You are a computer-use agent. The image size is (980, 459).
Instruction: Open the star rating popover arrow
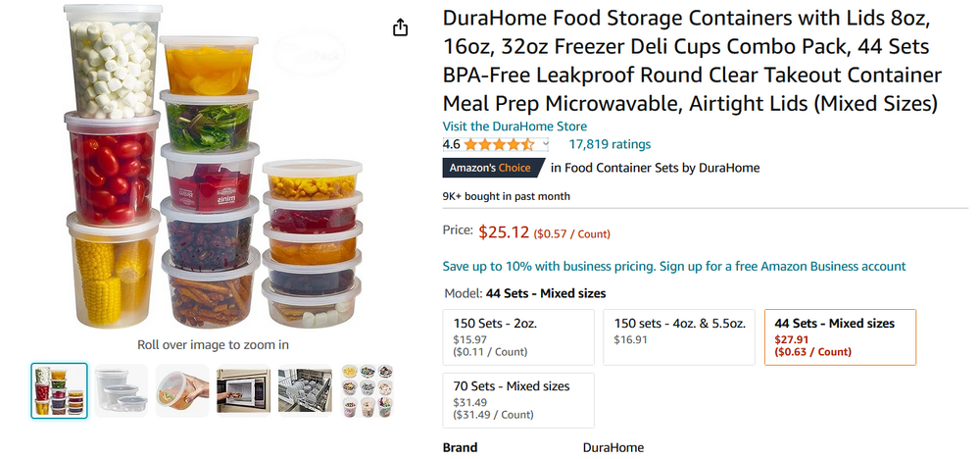coord(546,144)
